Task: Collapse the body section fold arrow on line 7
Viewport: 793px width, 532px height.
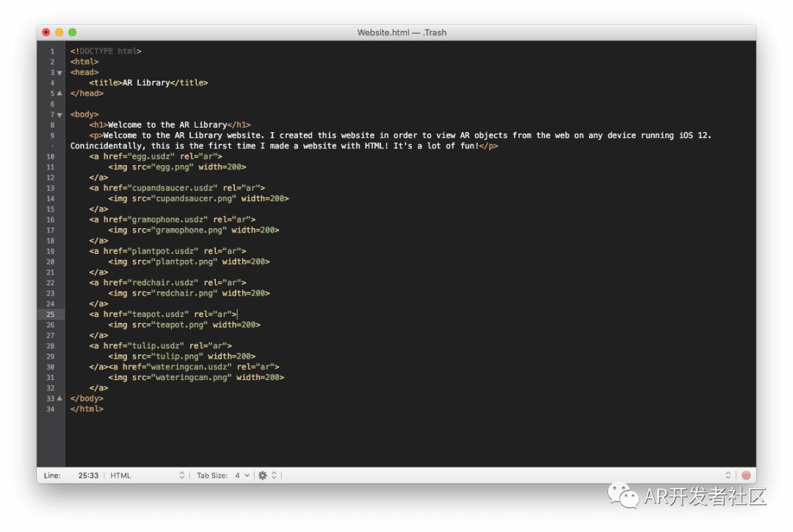Action: [59, 115]
